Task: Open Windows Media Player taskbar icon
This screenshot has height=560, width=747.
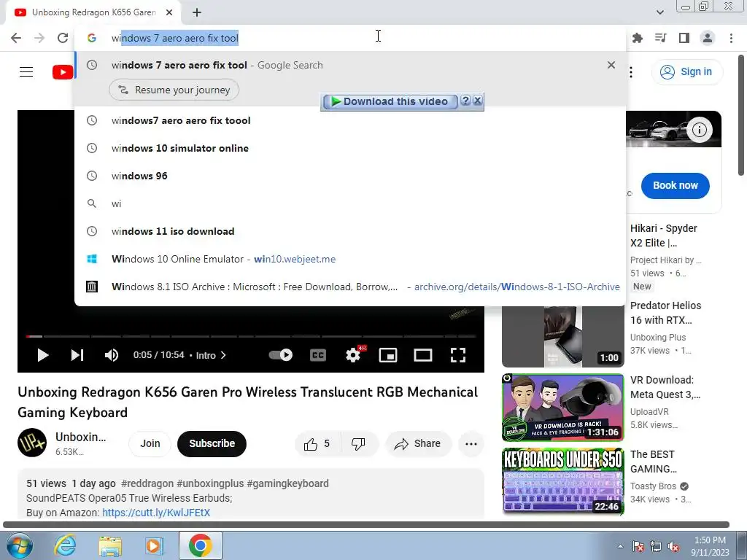Action: (154, 546)
